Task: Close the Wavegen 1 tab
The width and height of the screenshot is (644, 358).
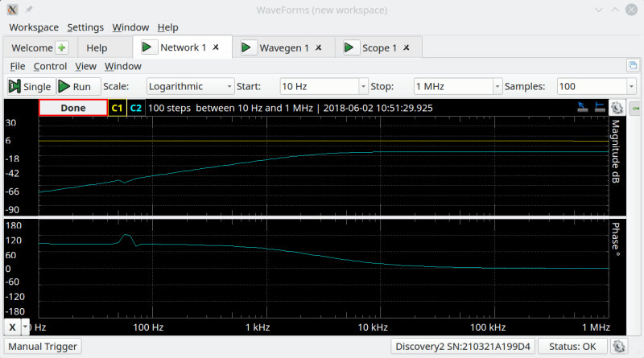Action: (x=319, y=48)
